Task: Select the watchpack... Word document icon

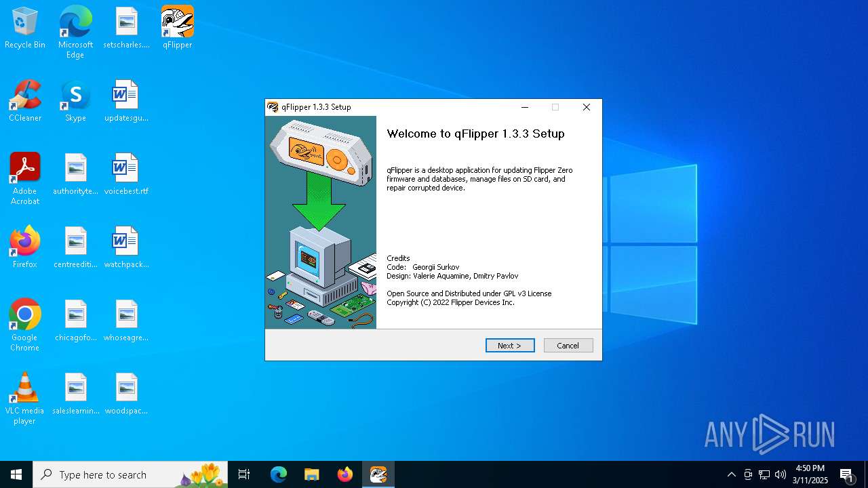Action: click(126, 247)
